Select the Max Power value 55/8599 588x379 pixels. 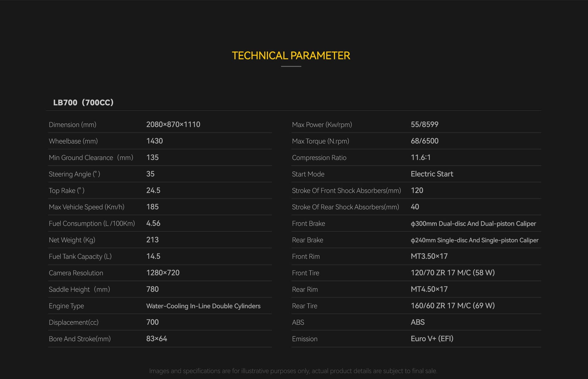click(424, 124)
